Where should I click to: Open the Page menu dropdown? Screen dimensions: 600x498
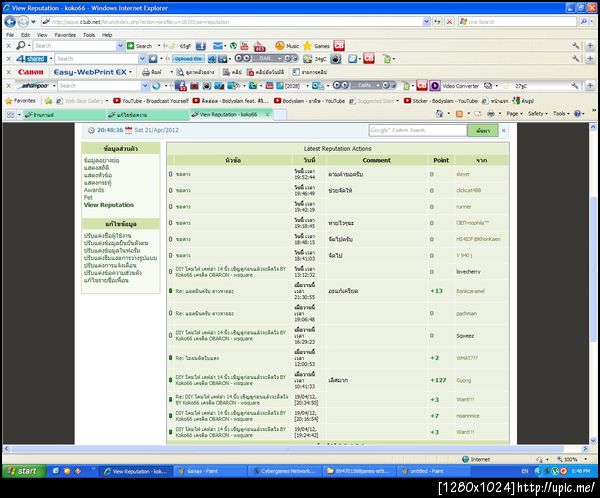point(514,114)
